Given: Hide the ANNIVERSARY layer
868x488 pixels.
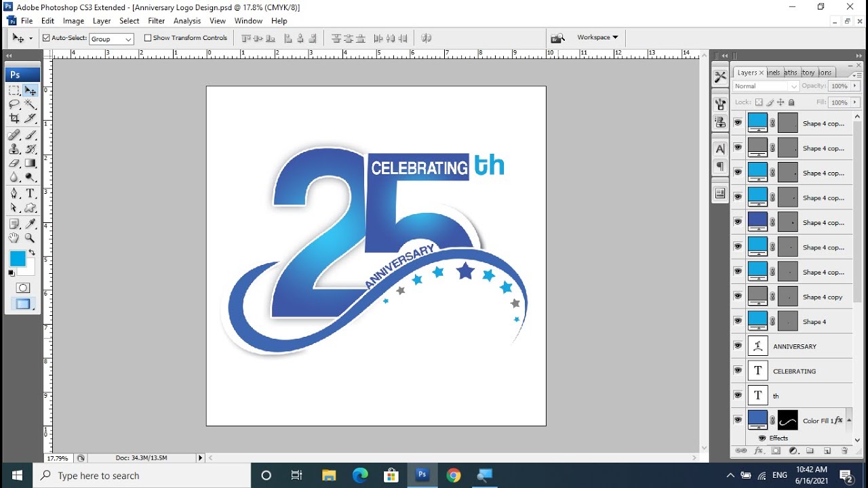Looking at the screenshot, I should tap(738, 346).
